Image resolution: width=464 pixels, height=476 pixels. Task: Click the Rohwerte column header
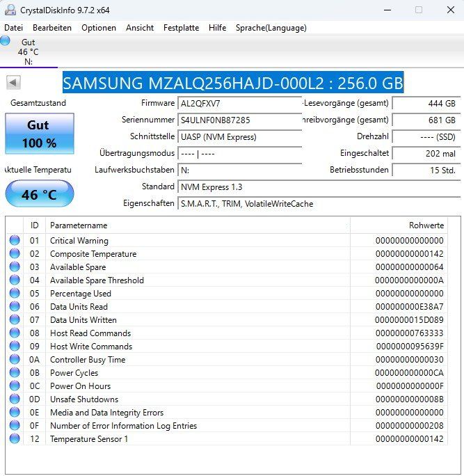coord(399,225)
